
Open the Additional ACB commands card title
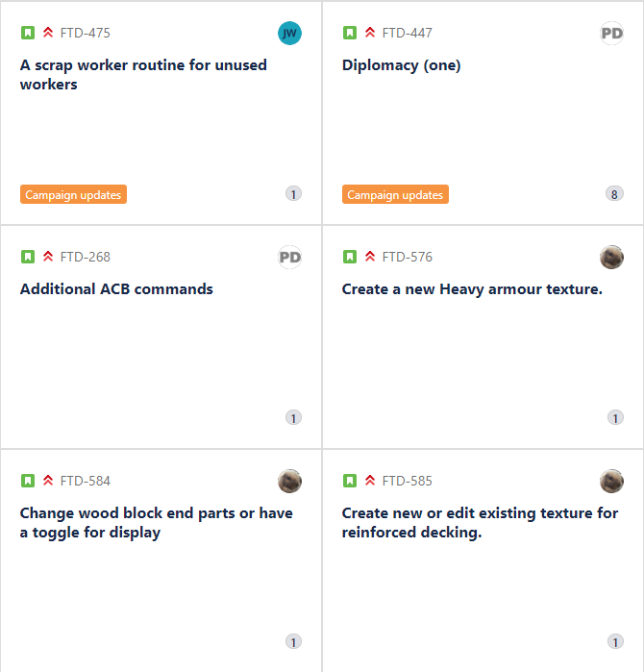[x=116, y=289]
